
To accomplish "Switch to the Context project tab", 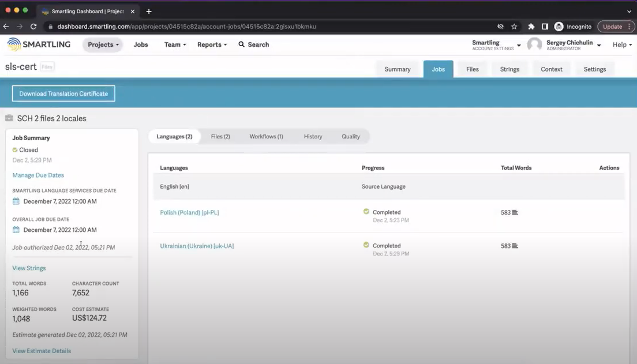I will 551,69.
